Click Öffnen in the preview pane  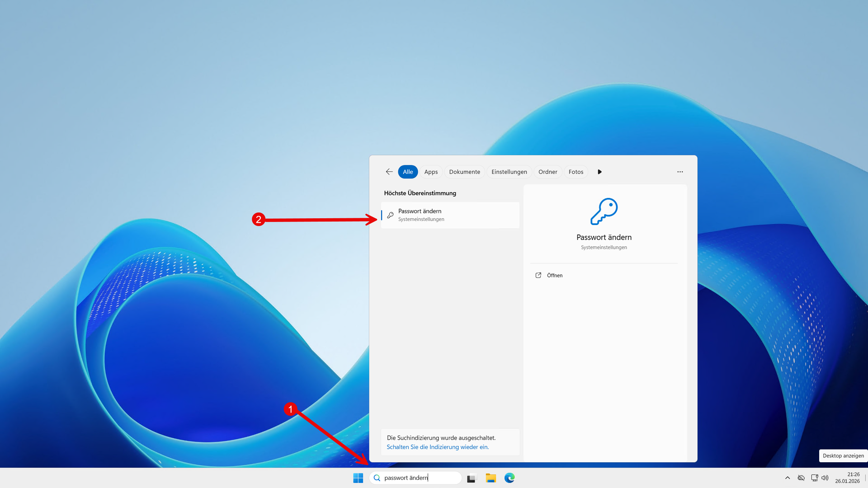[554, 275]
